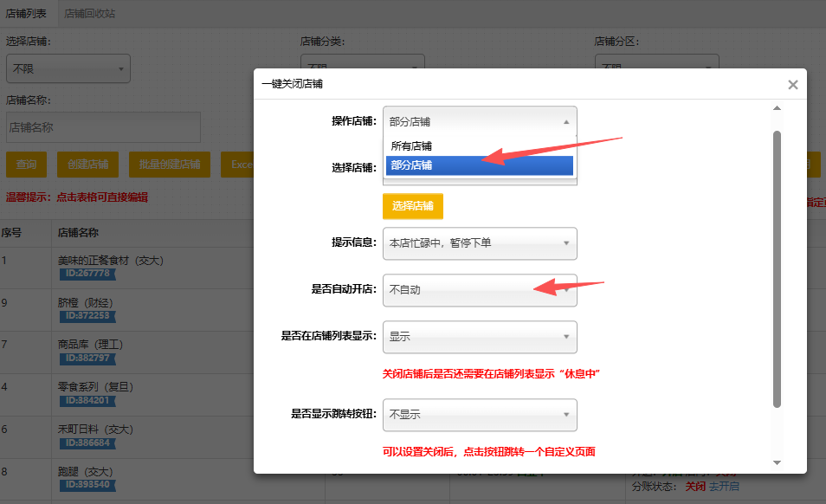Expand 是否在店铺列表显示 dropdown
Screen dimensions: 826x504
(479, 337)
